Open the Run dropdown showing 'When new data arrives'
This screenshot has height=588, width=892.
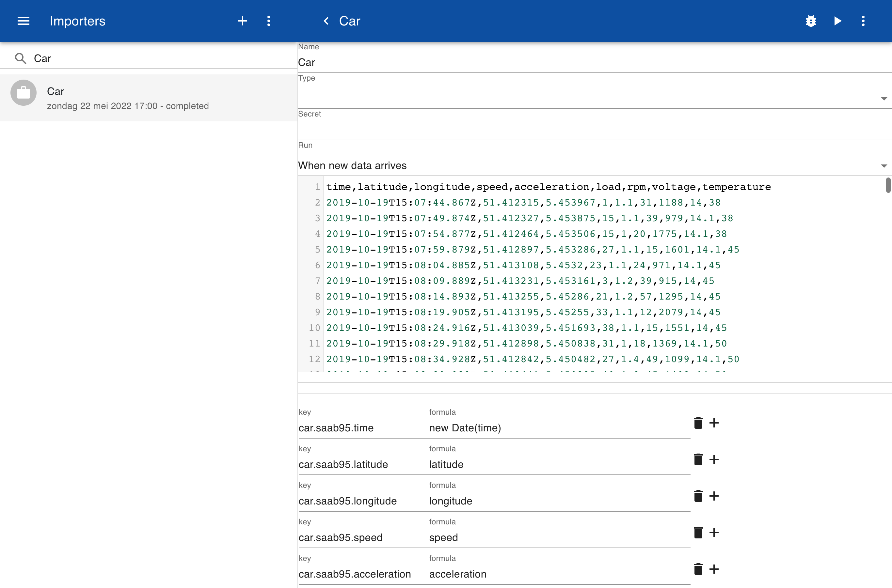pos(595,165)
